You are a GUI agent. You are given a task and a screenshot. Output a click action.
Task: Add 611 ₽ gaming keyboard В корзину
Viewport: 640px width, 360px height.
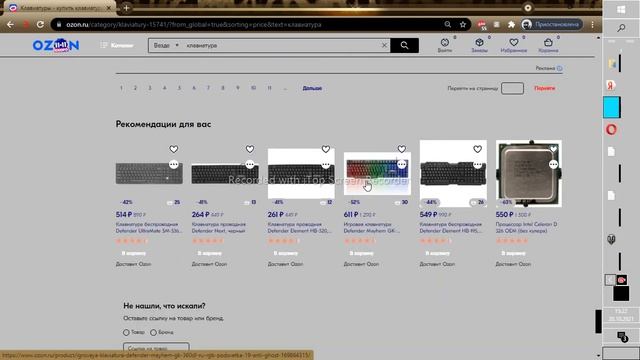coord(361,253)
